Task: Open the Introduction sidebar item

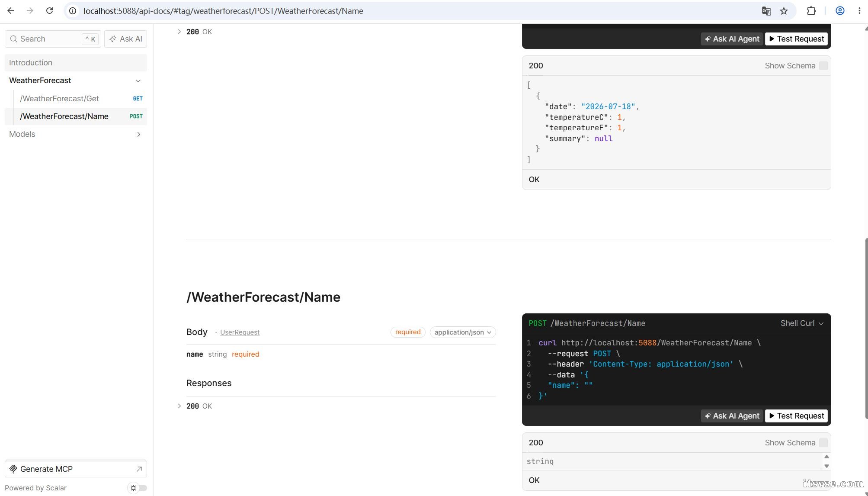Action: (76, 63)
